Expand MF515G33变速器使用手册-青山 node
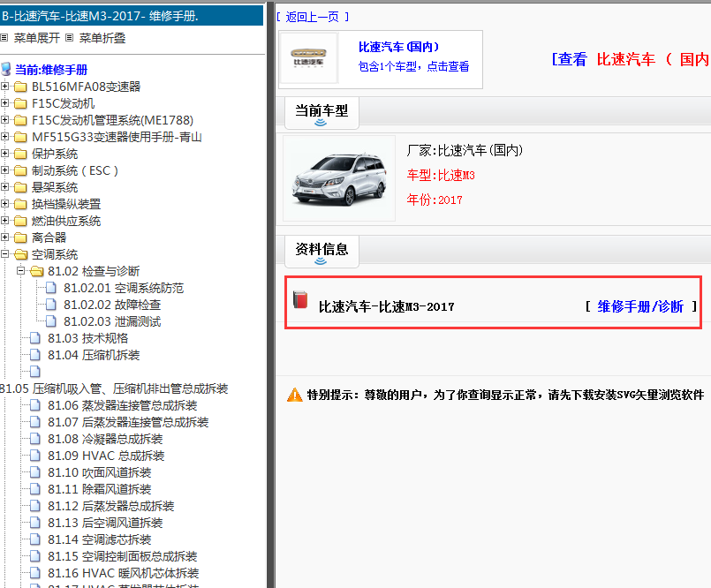 click(4, 137)
